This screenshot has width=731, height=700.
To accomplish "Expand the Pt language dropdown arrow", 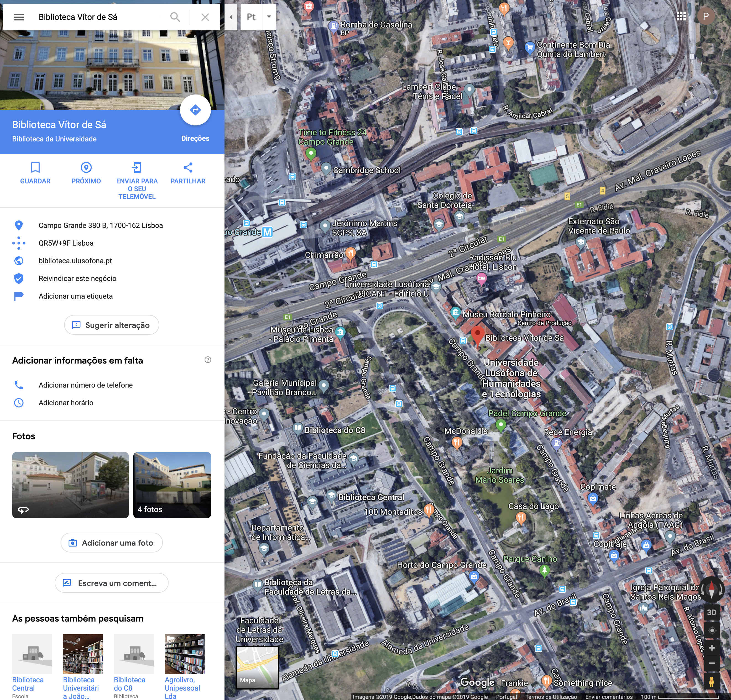I will click(x=269, y=17).
